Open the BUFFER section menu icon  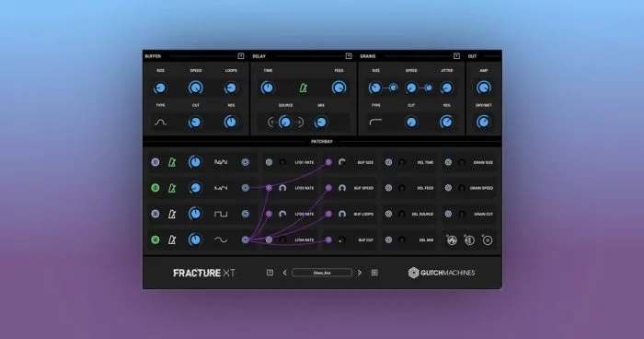241,56
